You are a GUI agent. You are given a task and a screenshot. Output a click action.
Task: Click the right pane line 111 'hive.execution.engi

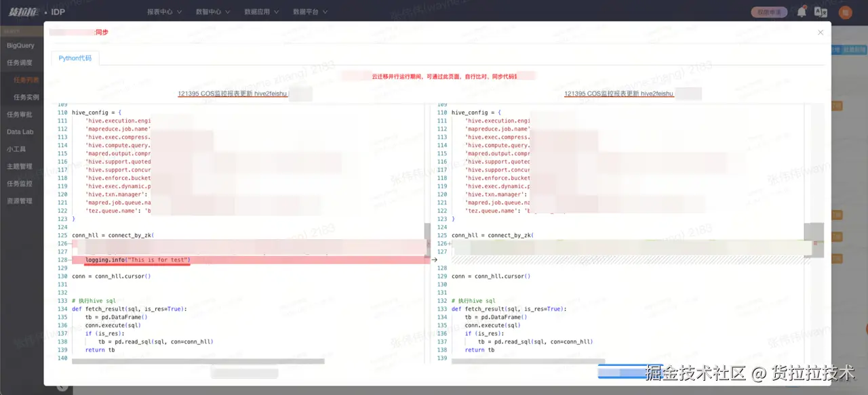coord(496,121)
